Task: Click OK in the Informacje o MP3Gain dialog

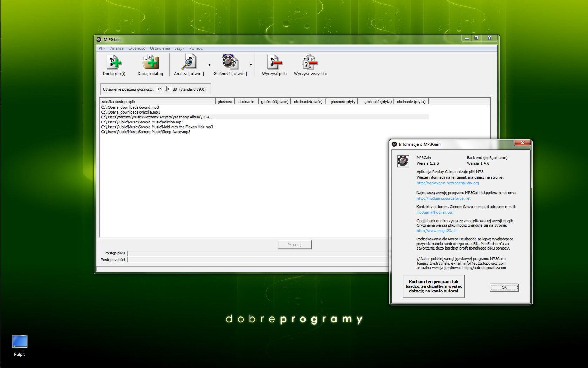Action: [x=504, y=287]
